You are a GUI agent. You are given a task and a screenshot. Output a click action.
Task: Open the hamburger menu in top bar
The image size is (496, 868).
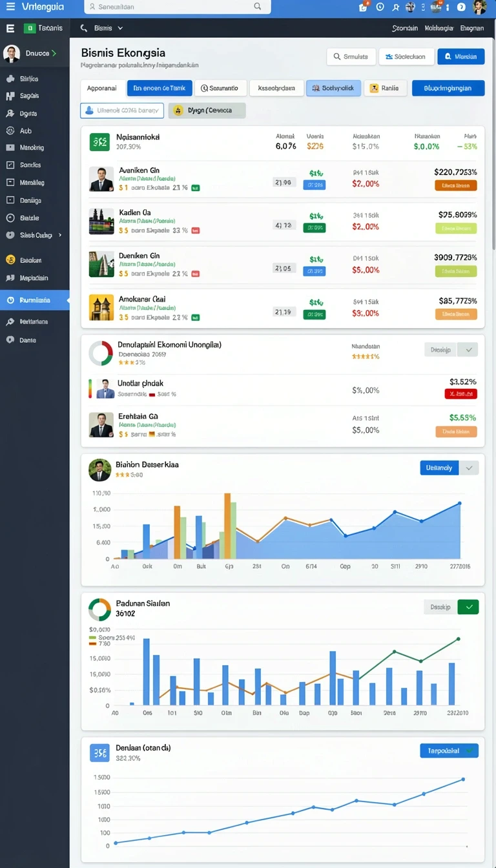coord(10,6)
